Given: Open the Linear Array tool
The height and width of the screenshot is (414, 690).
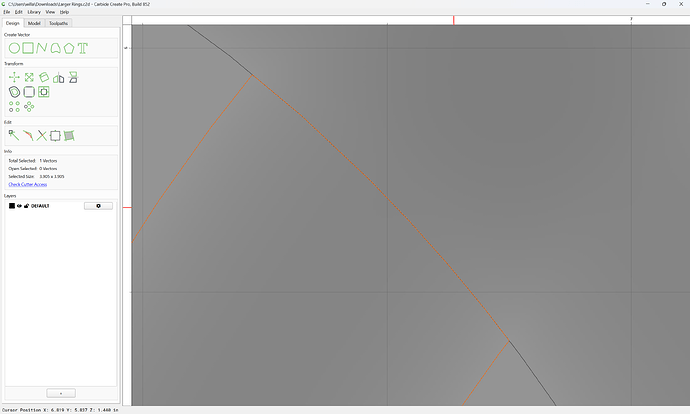Looking at the screenshot, I should [14, 106].
